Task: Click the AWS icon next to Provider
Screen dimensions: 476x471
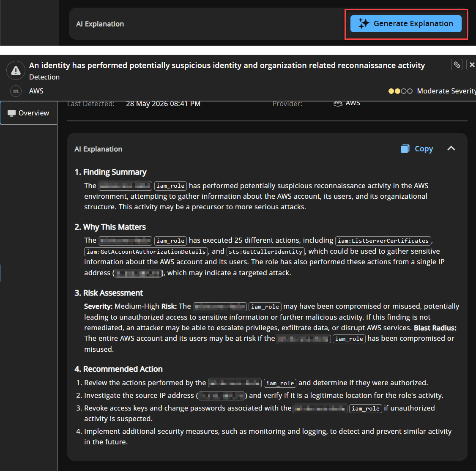Action: 338,103
